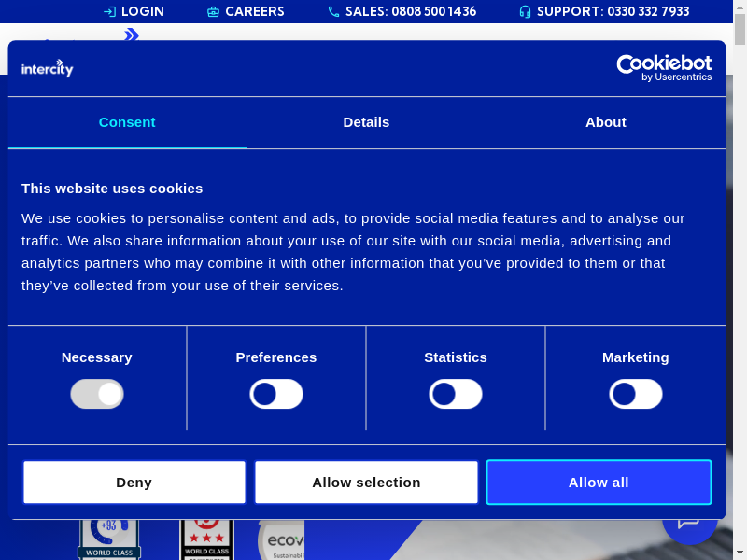Click the intercity logo in cookie dialog
This screenshot has width=747, height=560.
coord(48,68)
